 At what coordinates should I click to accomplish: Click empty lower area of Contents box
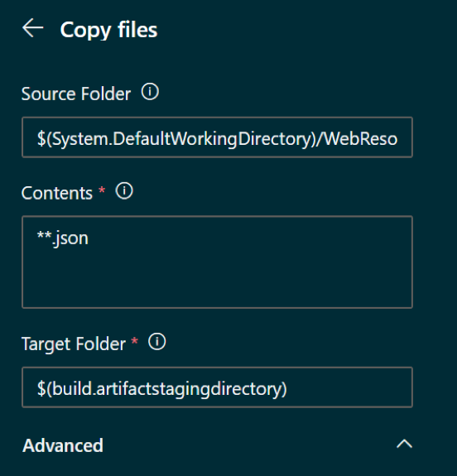click(x=217, y=282)
